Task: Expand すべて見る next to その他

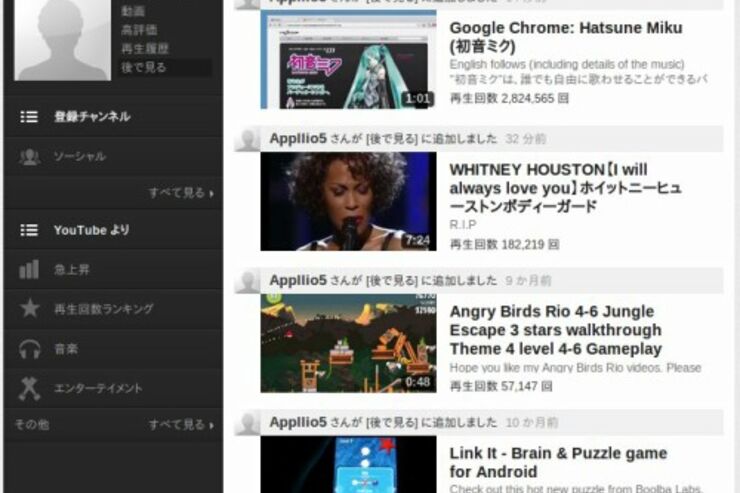Action: tap(181, 425)
